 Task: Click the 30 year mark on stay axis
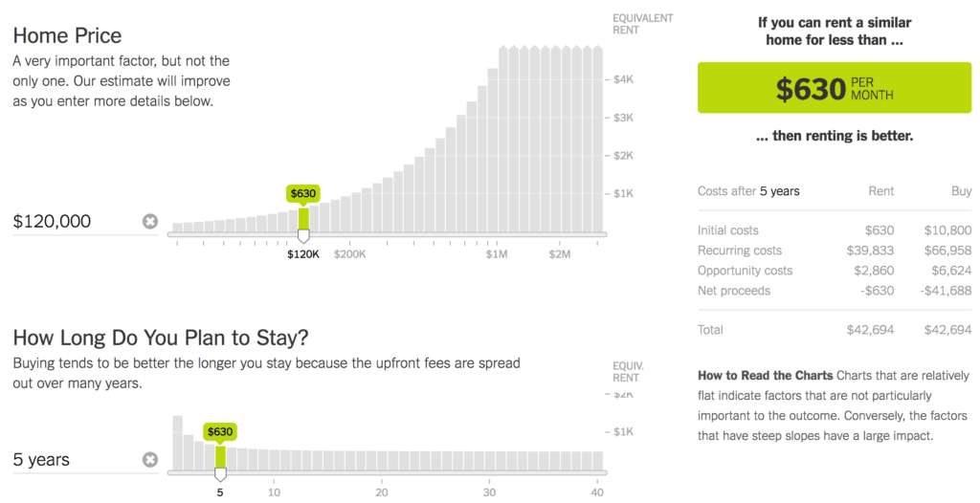[x=490, y=492]
